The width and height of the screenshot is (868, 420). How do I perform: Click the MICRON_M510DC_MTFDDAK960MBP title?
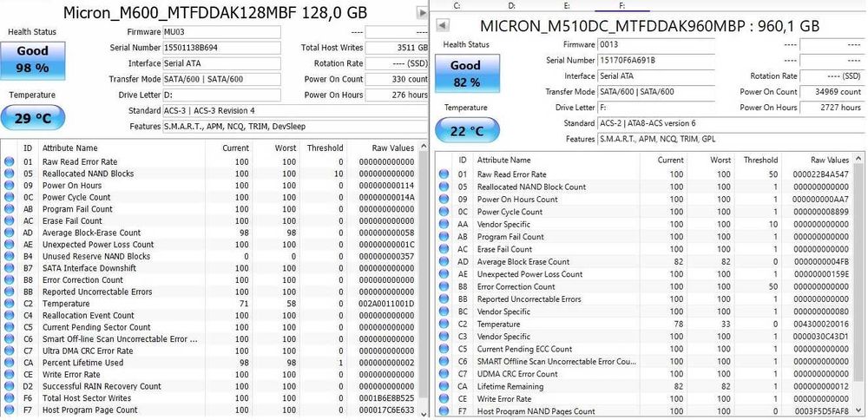(x=650, y=26)
